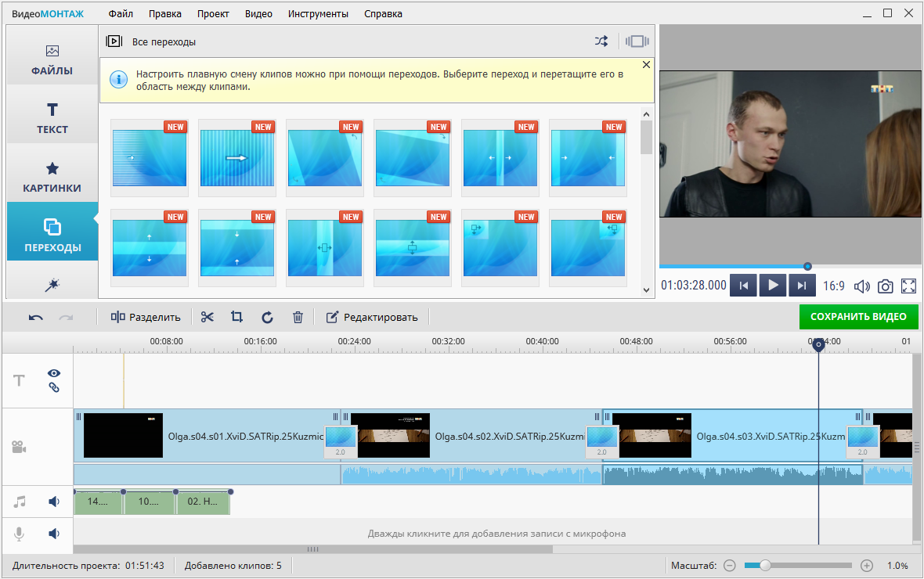Click the Сохранить видео button
This screenshot has height=579, width=924.
point(858,317)
